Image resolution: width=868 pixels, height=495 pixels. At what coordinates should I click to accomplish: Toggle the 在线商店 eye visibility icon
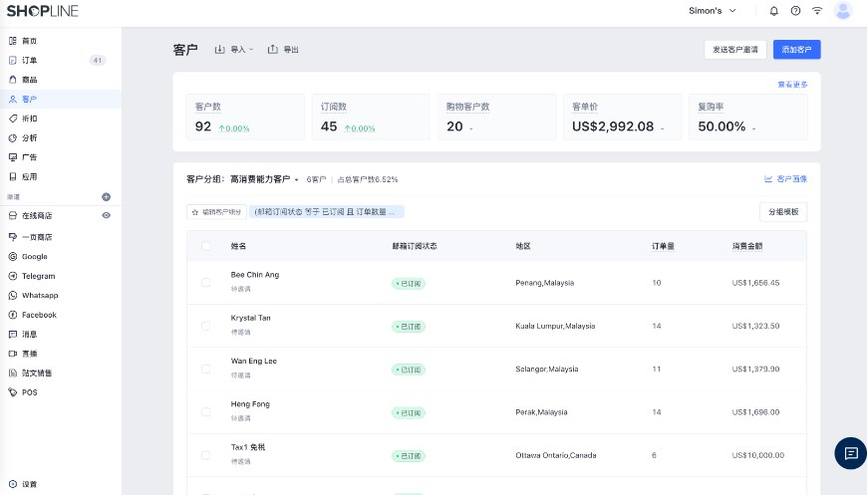pyautogui.click(x=106, y=215)
